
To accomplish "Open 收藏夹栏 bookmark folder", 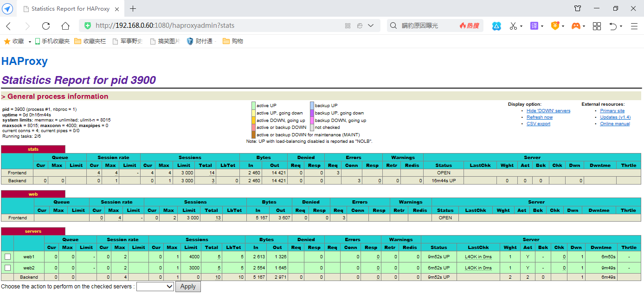I will pos(90,41).
